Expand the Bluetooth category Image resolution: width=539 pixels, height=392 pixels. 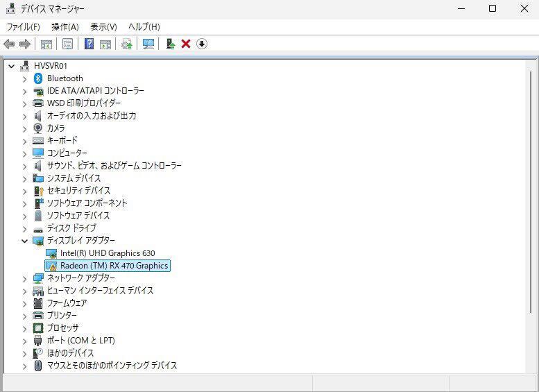24,79
